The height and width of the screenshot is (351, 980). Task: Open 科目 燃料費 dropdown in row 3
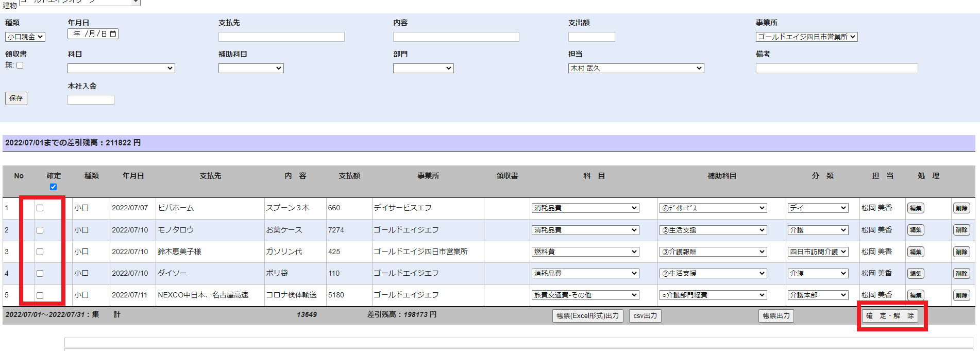pyautogui.click(x=585, y=252)
